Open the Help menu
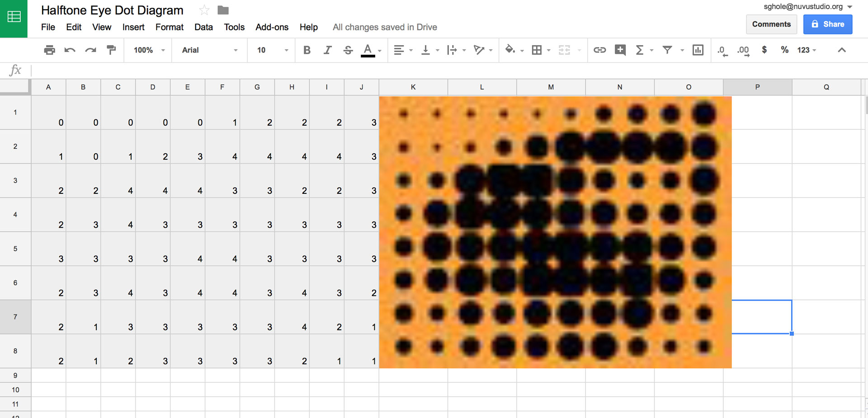 [x=309, y=27]
